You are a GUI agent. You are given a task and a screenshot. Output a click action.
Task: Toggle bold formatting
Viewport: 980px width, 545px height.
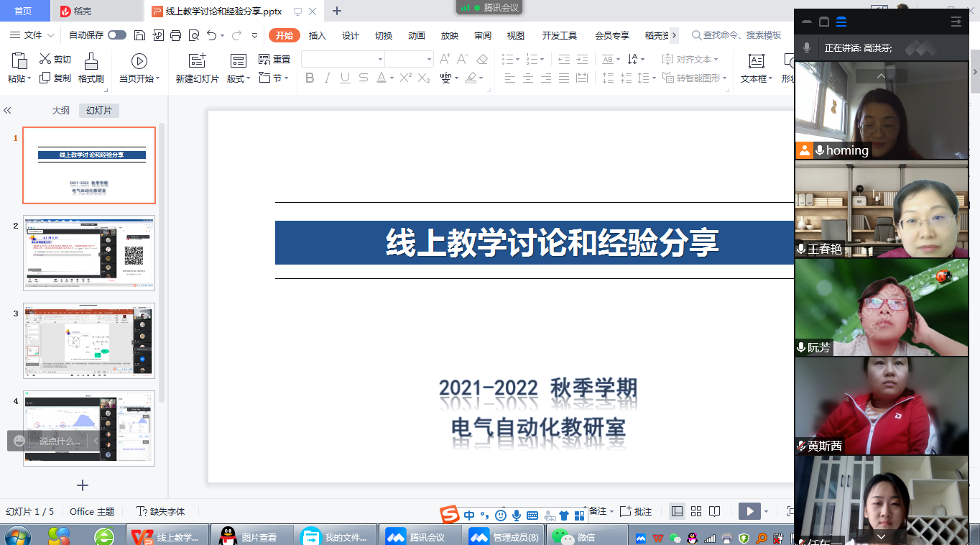310,78
